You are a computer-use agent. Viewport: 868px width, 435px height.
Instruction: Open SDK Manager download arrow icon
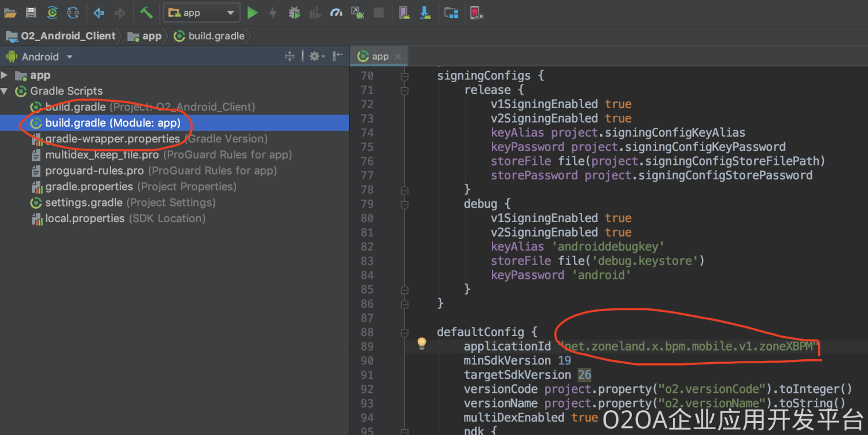click(x=425, y=13)
